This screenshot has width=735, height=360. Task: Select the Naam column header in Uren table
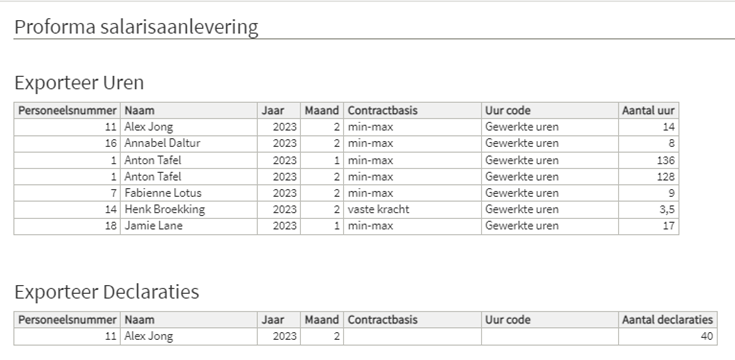click(x=188, y=111)
